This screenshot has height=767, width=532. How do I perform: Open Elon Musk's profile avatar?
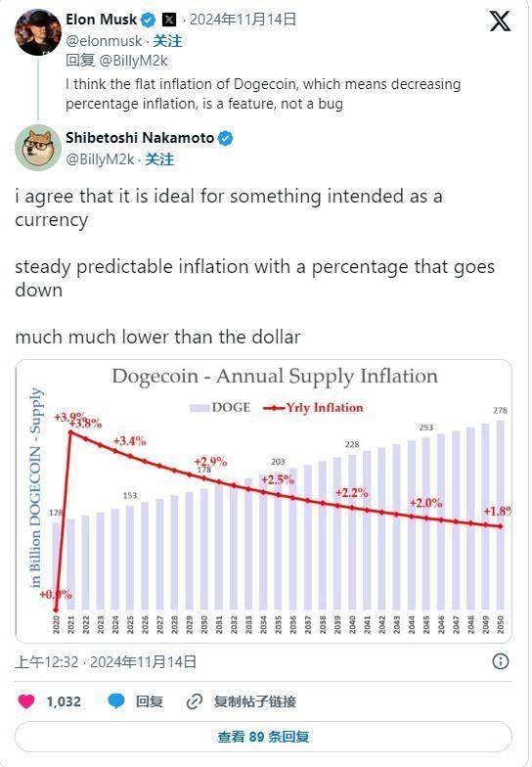[37, 31]
